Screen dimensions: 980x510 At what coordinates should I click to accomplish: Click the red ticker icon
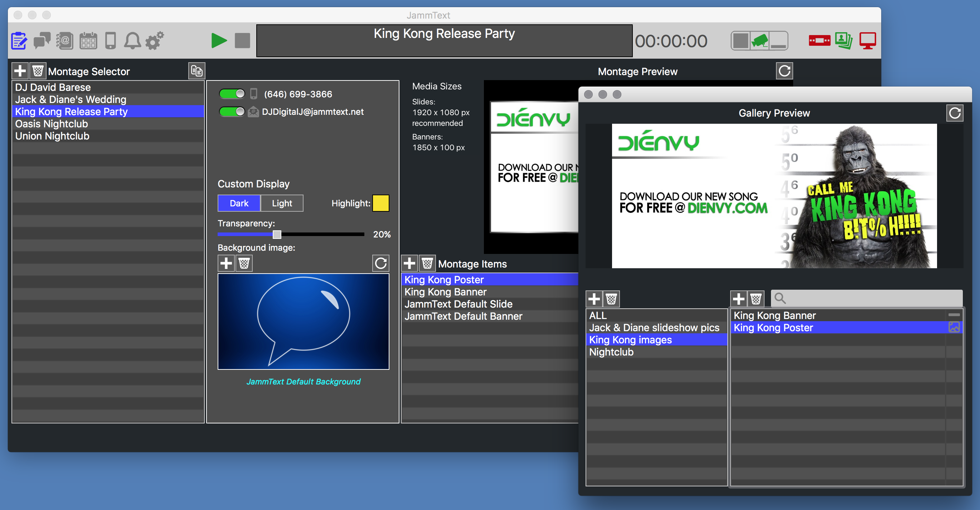click(819, 41)
